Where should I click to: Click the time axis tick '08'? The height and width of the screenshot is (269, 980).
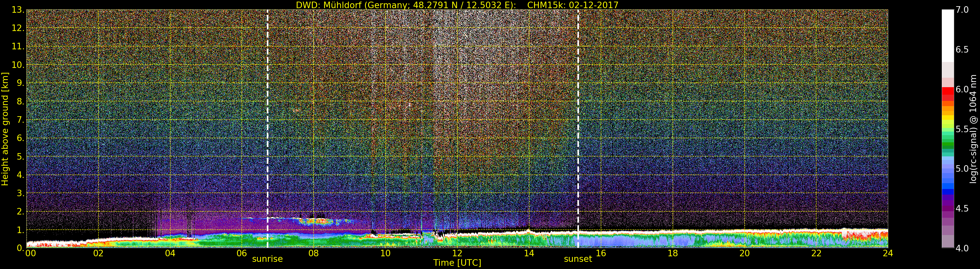coord(313,253)
